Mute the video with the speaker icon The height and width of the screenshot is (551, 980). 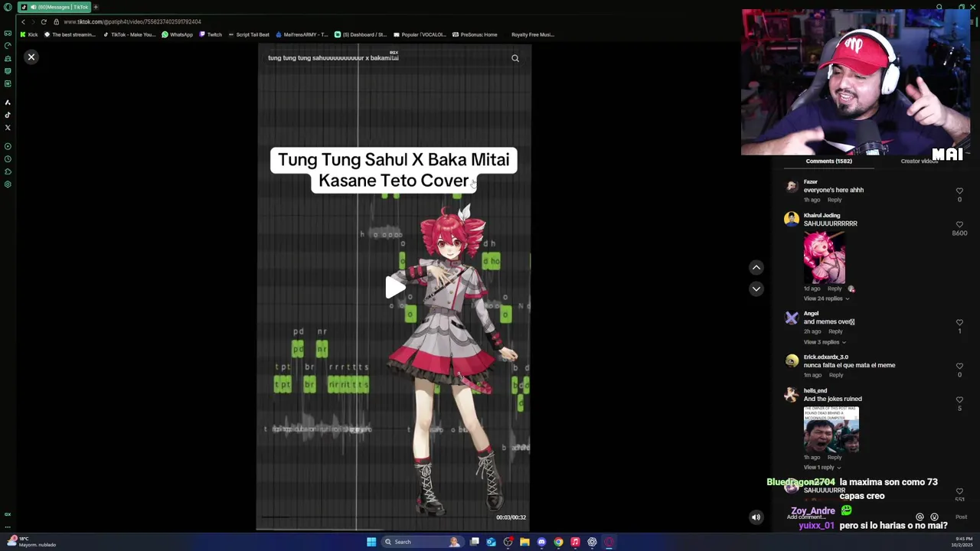(756, 517)
